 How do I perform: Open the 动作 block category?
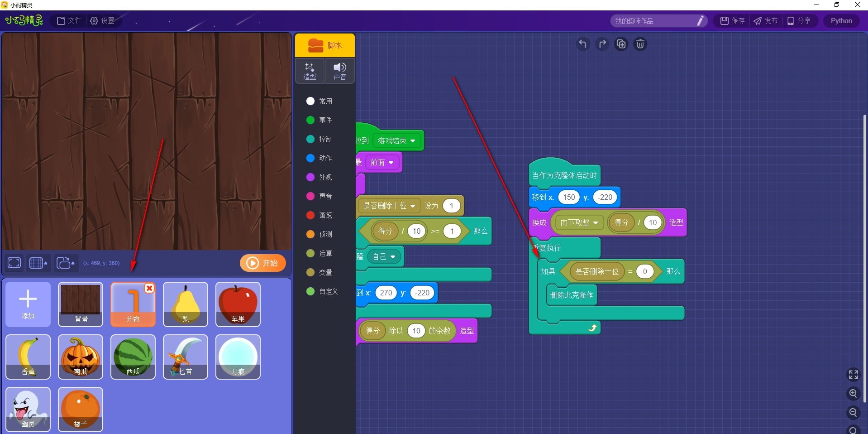point(320,158)
